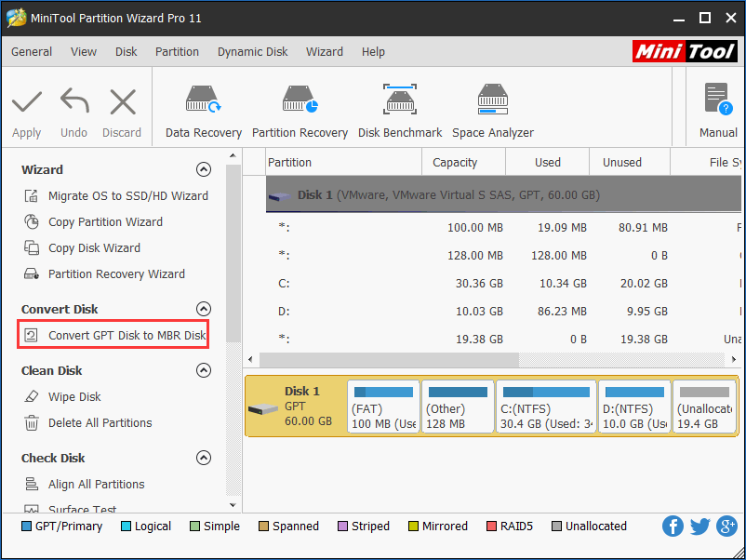The width and height of the screenshot is (746, 560).
Task: Open the General menu
Action: [x=32, y=51]
